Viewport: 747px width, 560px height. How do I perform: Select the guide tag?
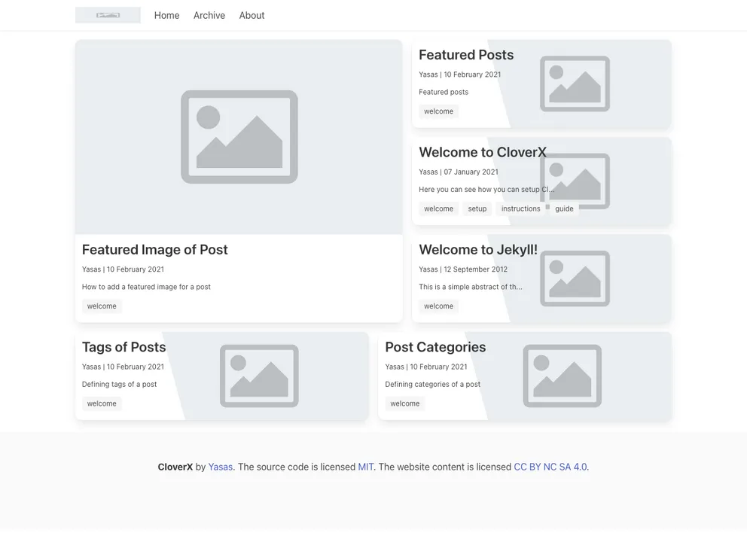pyautogui.click(x=564, y=208)
